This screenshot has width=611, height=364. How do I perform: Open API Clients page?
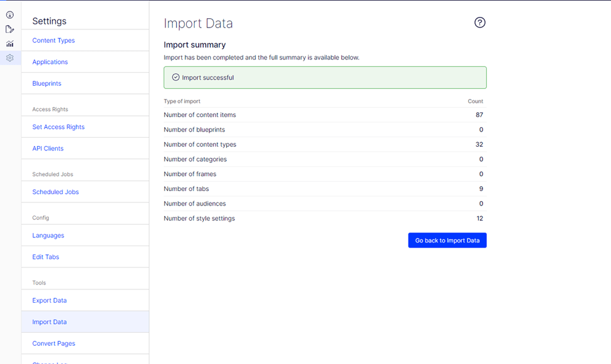(x=48, y=148)
